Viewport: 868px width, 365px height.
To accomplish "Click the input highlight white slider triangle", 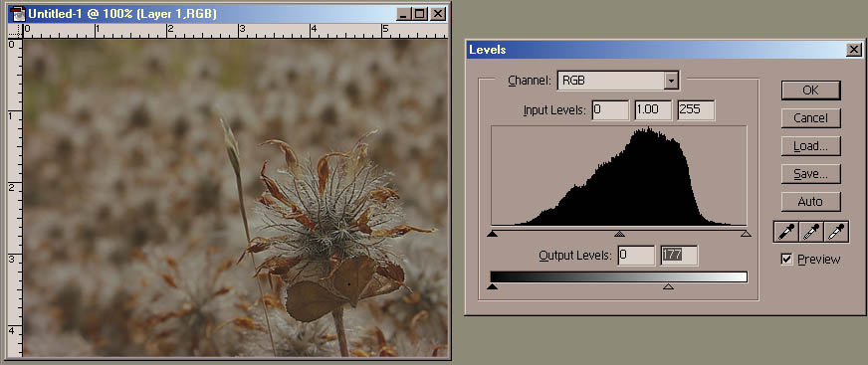I will [x=746, y=234].
